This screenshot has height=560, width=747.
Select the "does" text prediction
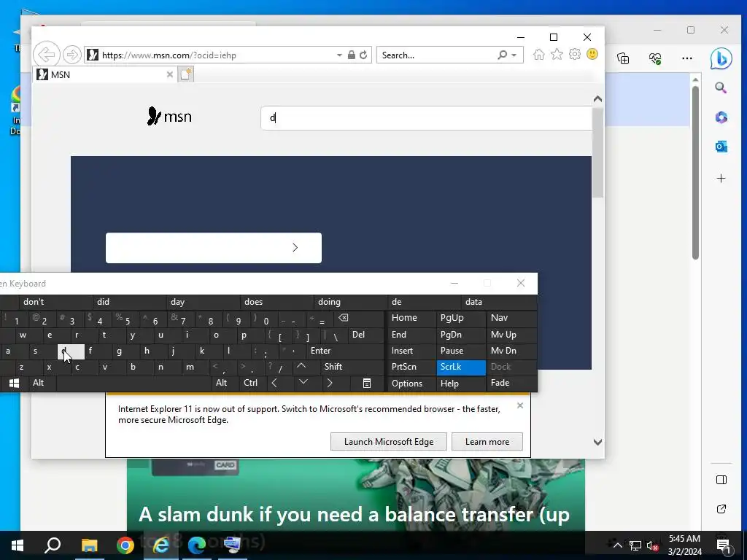click(x=276, y=302)
